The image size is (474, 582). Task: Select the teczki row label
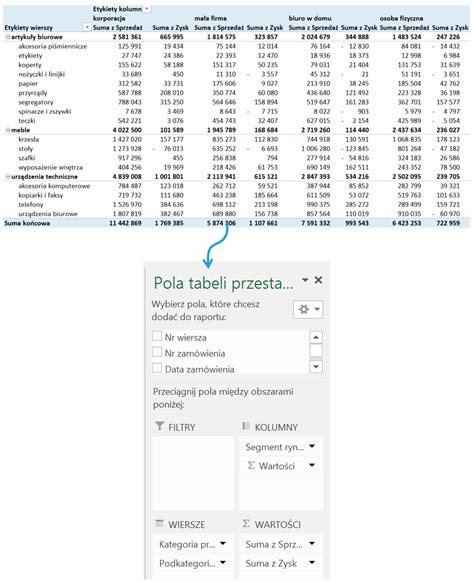(27, 120)
